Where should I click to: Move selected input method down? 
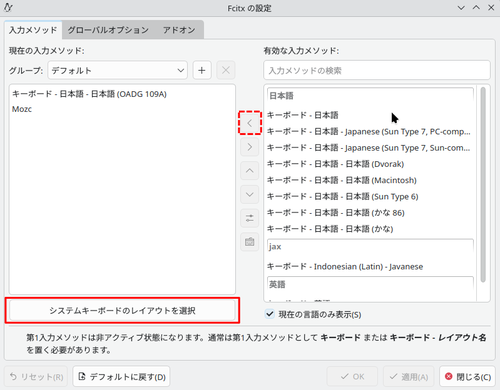pos(250,194)
